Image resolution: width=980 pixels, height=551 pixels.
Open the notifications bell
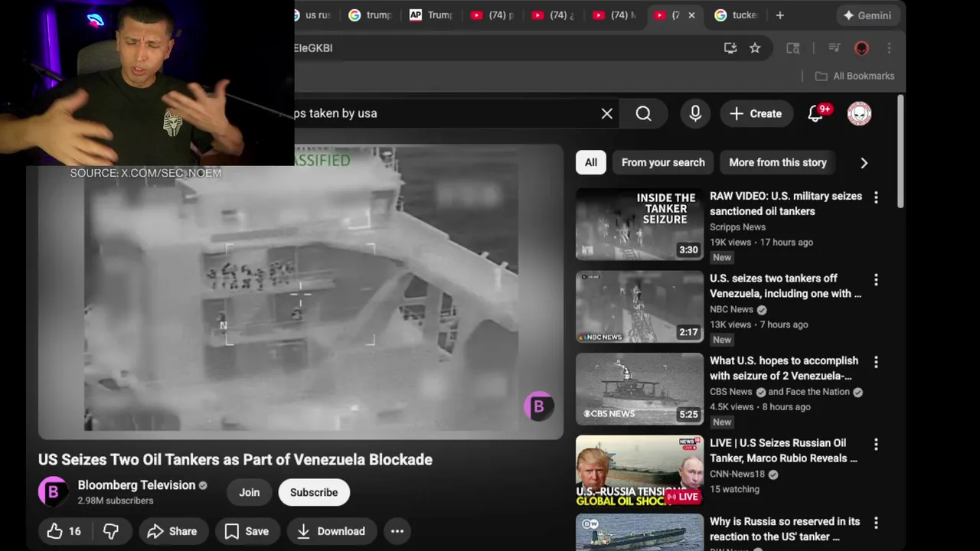[x=816, y=113]
